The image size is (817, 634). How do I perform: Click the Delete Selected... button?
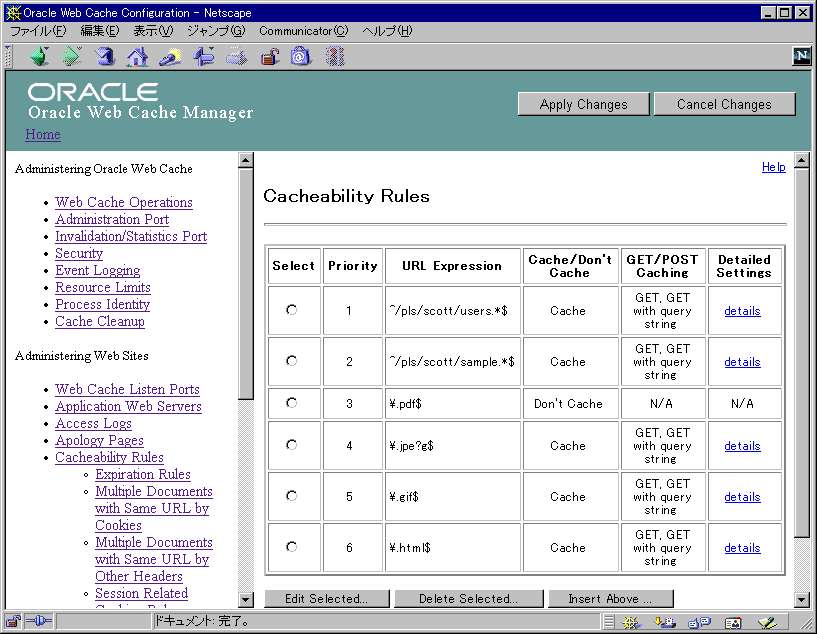pyautogui.click(x=468, y=599)
